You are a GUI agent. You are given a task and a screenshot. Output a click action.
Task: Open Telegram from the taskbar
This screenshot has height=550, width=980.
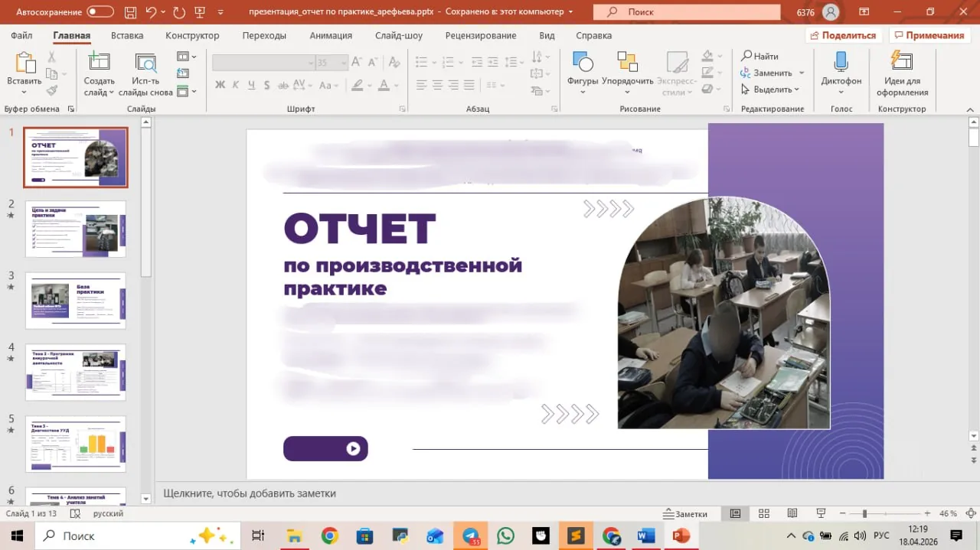coord(470,536)
